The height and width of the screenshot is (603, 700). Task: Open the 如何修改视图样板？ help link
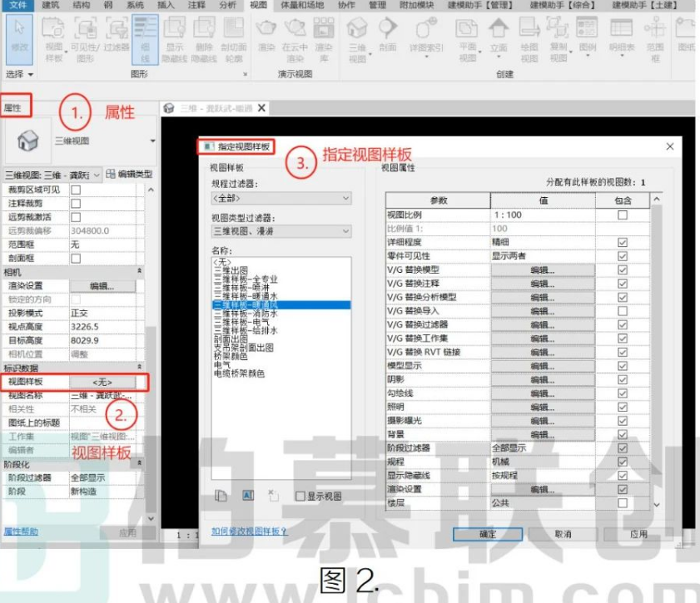(x=250, y=531)
